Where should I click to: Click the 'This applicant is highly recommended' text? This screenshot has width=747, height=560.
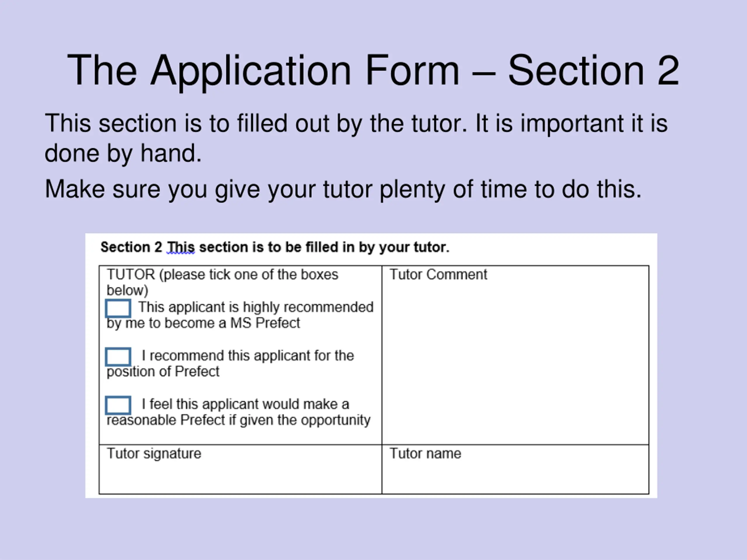tap(256, 307)
